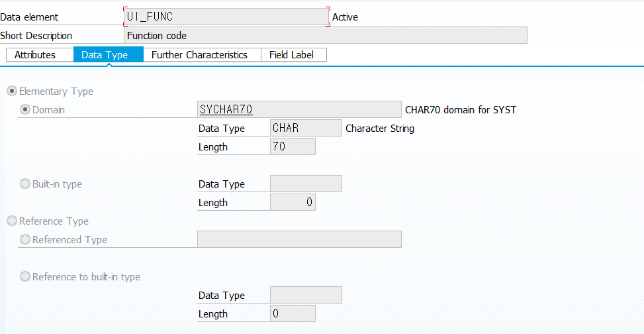644x334 pixels.
Task: Select the Referenced Type radio option
Action: click(25, 240)
